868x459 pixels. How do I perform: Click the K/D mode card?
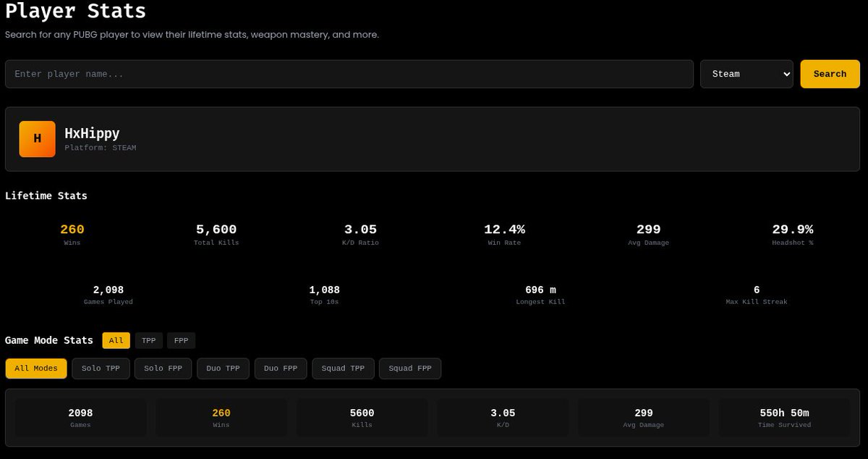(x=503, y=418)
